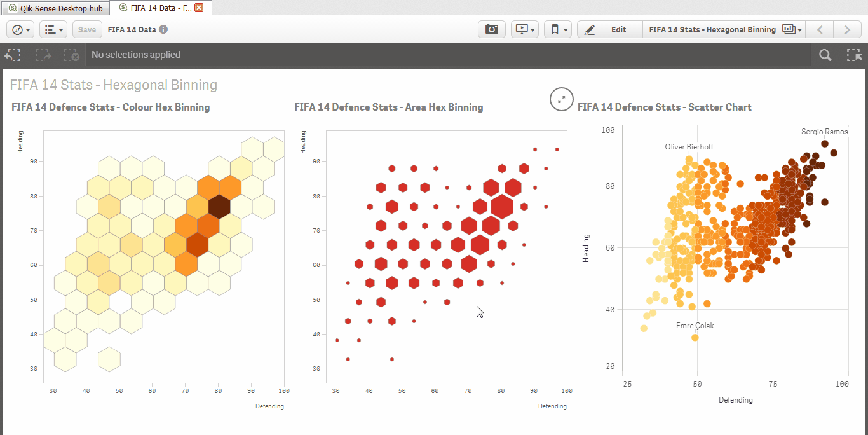Image resolution: width=868 pixels, height=435 pixels.
Task: Take a snapshot with camera icon
Action: point(491,29)
